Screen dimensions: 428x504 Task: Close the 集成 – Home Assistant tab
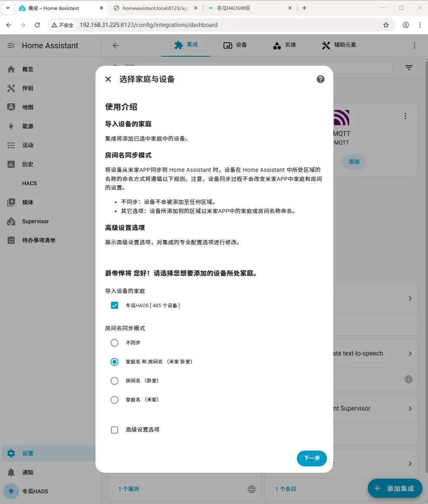101,8
